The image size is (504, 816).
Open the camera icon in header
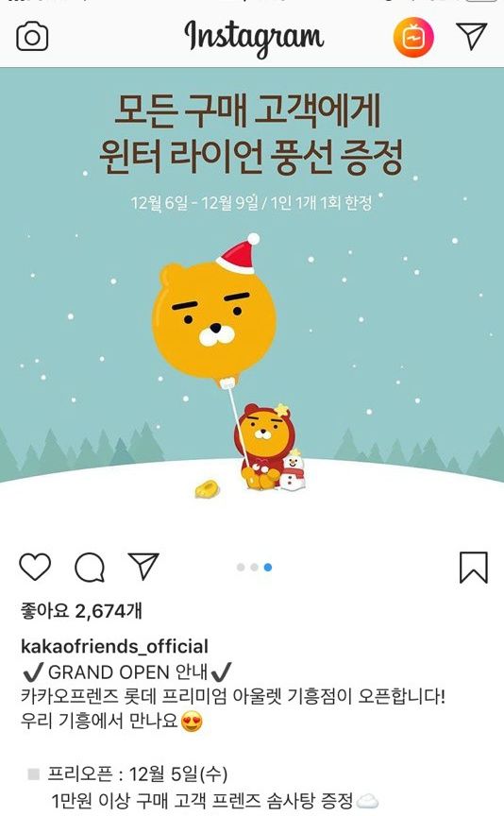tap(32, 37)
